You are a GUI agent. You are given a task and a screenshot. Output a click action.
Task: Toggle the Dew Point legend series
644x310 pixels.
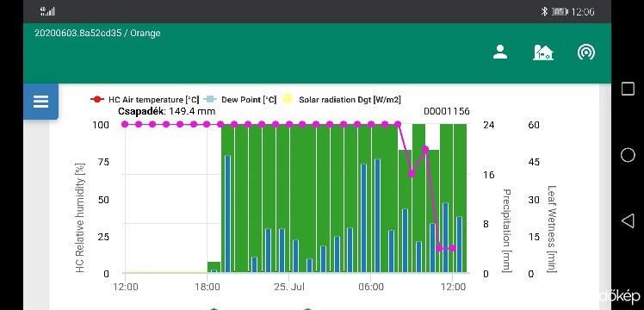240,99
